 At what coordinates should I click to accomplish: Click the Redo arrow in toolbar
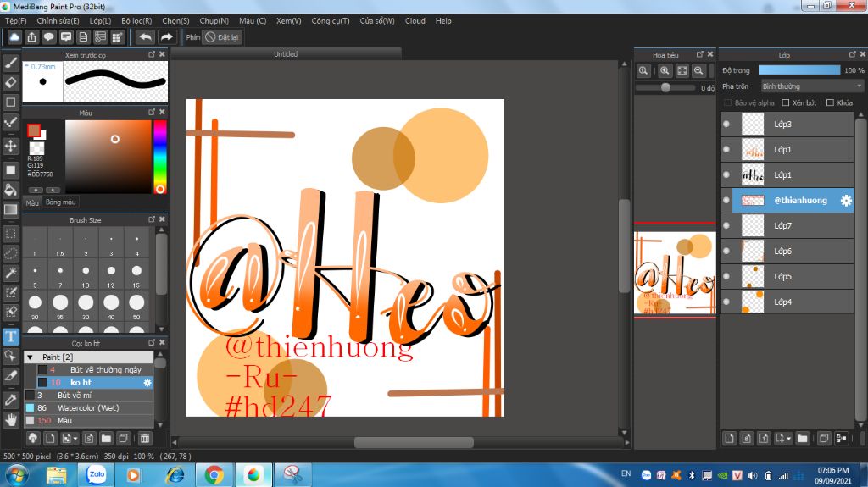tap(167, 37)
